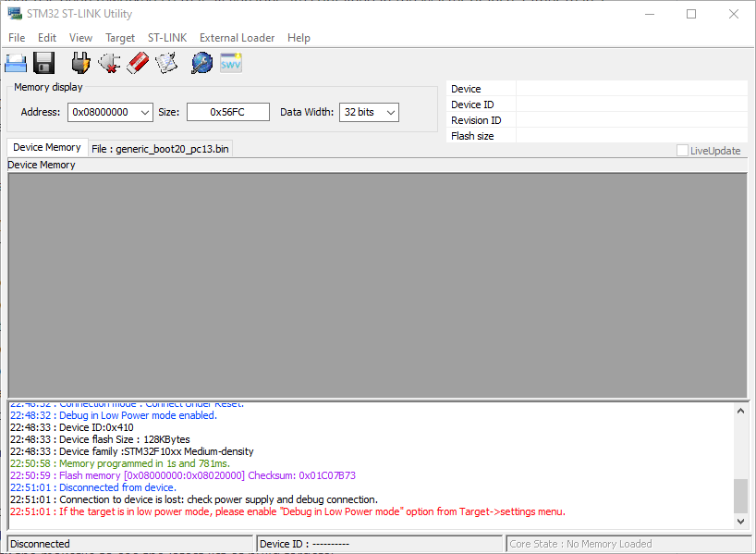The width and height of the screenshot is (756, 554).
Task: Toggle the LiveUpdate checkbox
Action: (682, 151)
